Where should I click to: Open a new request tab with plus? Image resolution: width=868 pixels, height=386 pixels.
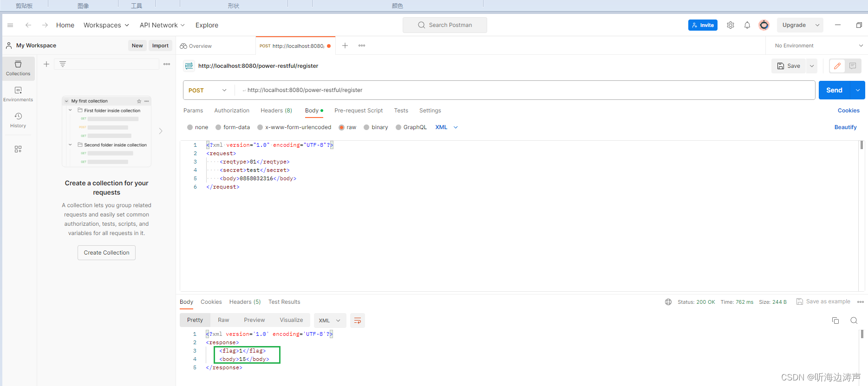pos(345,46)
